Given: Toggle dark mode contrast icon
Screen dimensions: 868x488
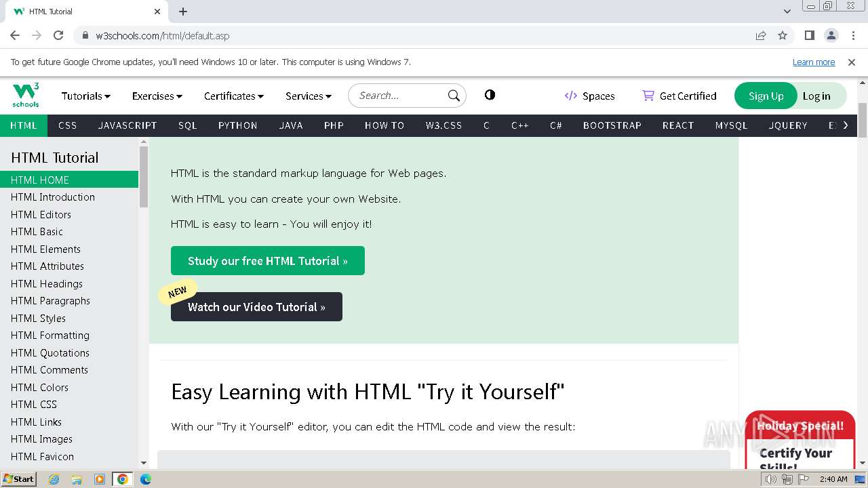Looking at the screenshot, I should (490, 95).
